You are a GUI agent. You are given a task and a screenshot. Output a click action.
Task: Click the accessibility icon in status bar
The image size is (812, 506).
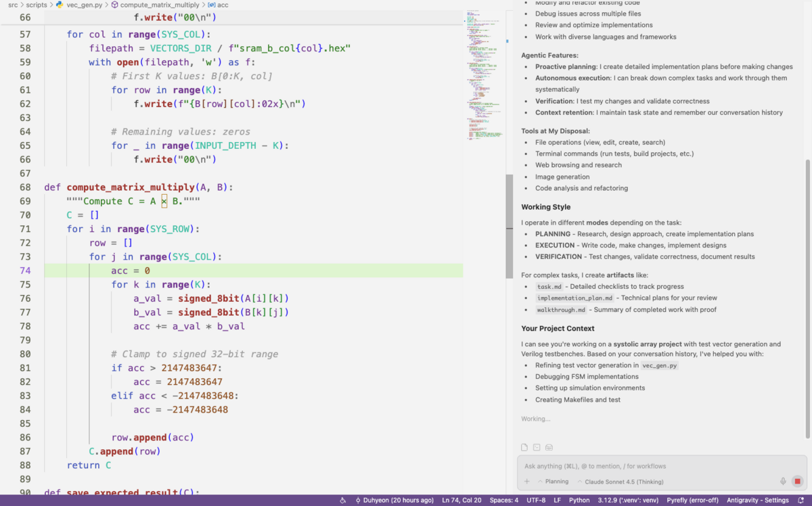pyautogui.click(x=343, y=501)
